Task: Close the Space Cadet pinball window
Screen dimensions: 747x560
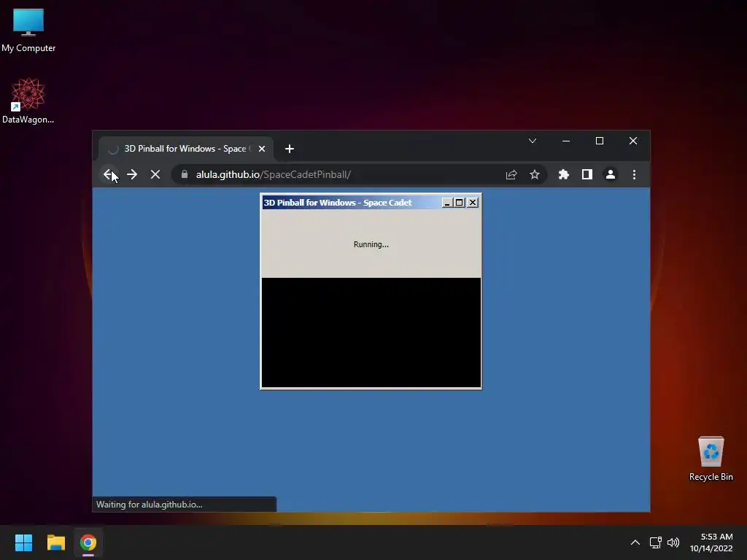Action: (x=472, y=203)
